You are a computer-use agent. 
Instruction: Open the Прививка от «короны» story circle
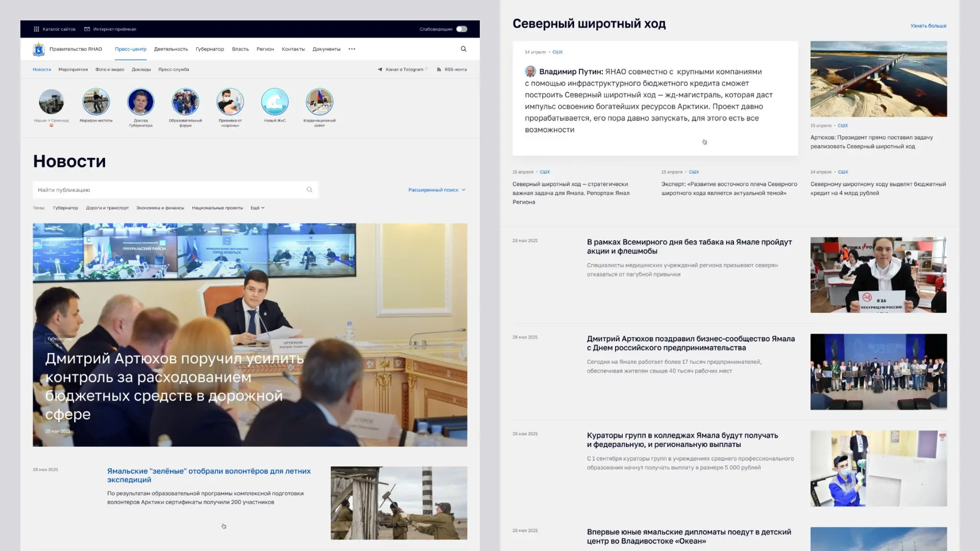point(230,102)
